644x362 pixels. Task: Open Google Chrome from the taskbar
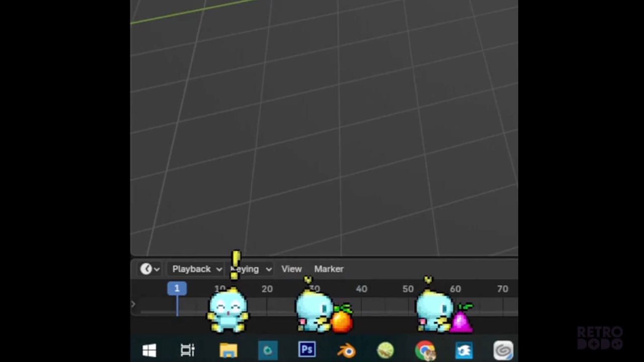(x=425, y=350)
